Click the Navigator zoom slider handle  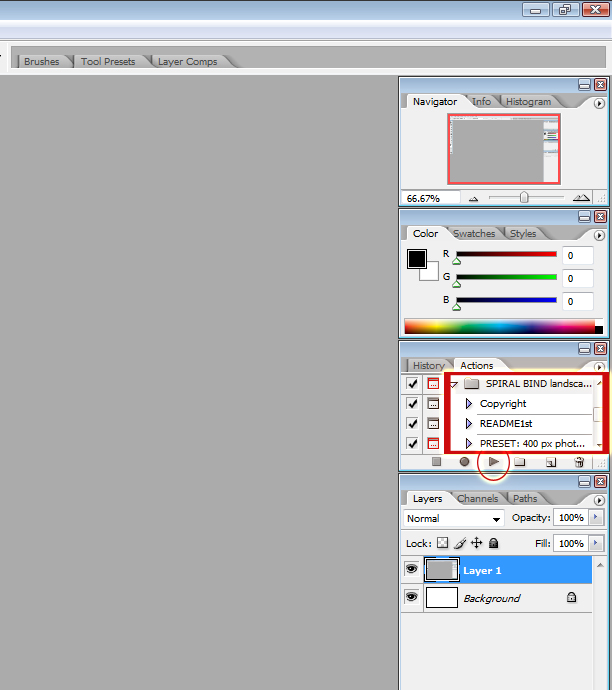524,197
